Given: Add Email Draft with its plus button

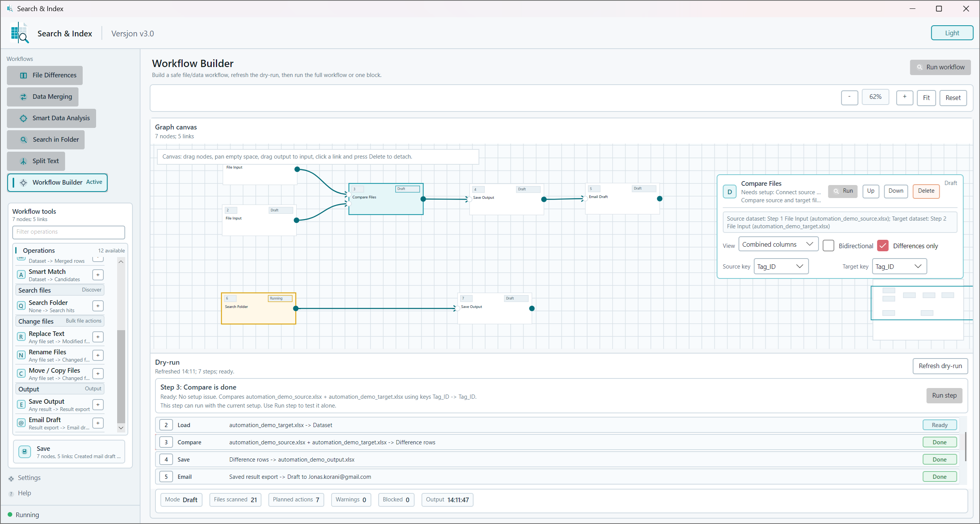Looking at the screenshot, I should click(98, 423).
